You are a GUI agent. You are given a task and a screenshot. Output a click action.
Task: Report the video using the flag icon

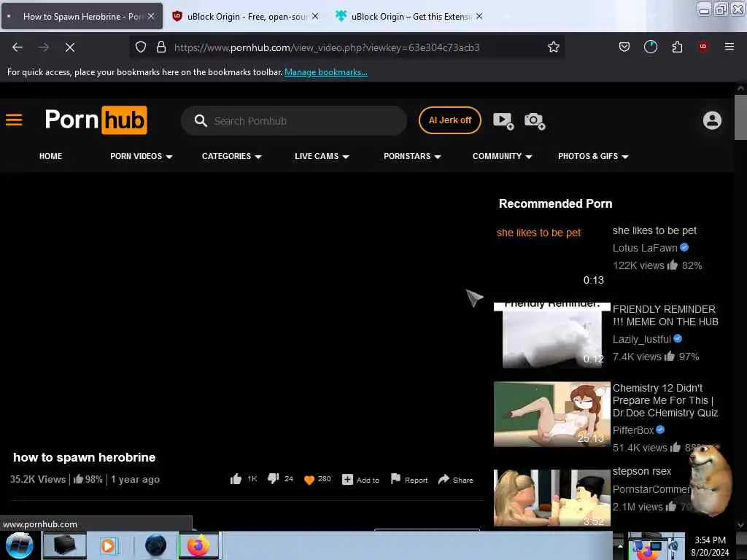pyautogui.click(x=395, y=478)
